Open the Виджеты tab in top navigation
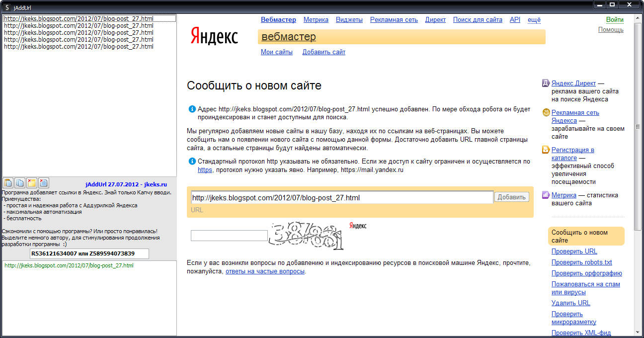Screen dimensions: 644x338 (349, 20)
